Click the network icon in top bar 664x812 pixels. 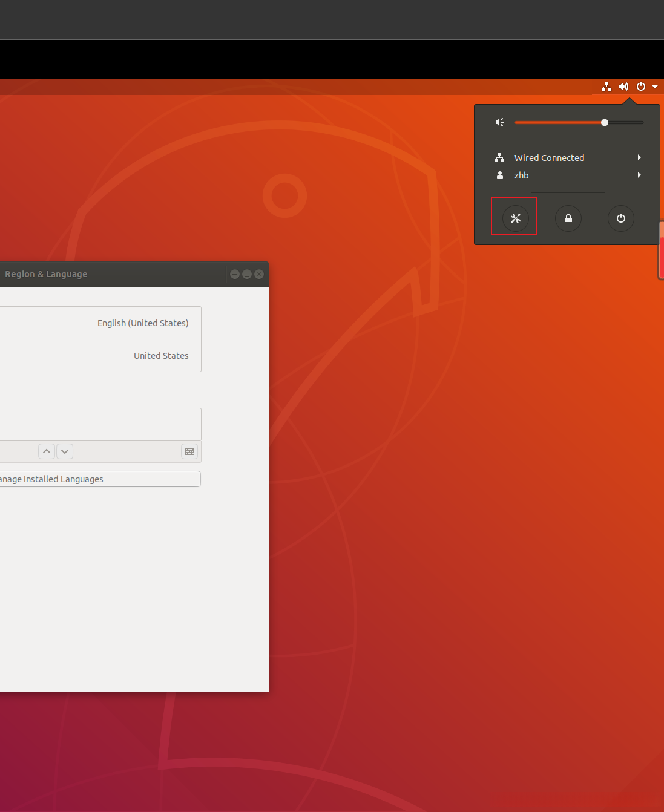pyautogui.click(x=606, y=87)
